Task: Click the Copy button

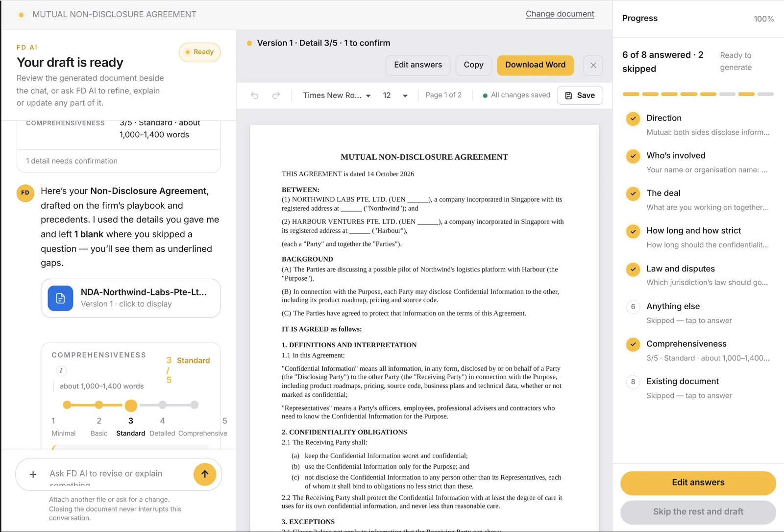Action: 473,65
